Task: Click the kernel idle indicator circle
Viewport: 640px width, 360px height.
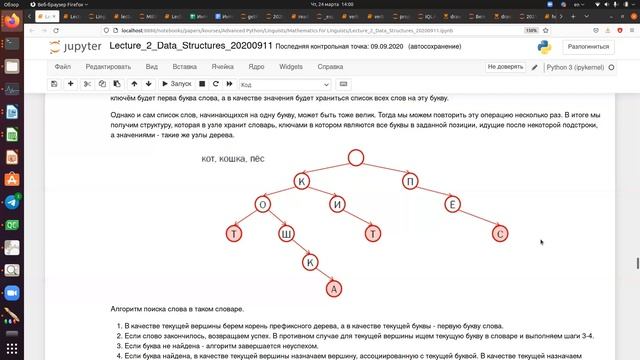Action: tap(611, 67)
